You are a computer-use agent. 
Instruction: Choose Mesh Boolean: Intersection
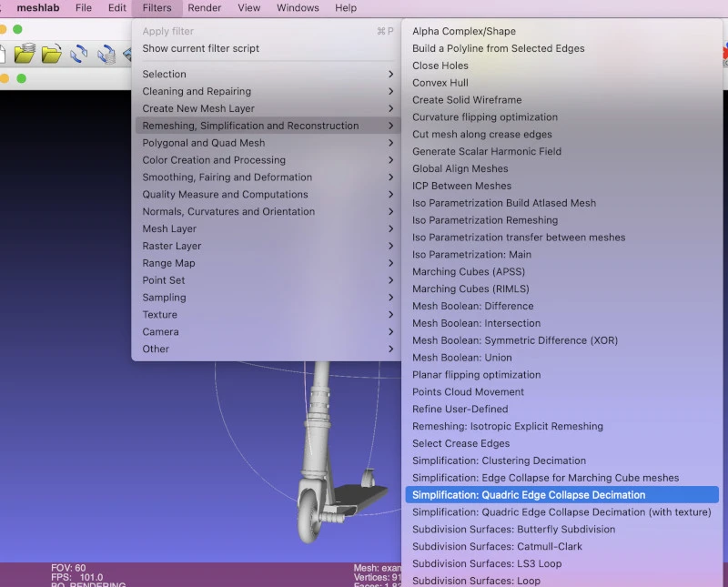pos(561,323)
